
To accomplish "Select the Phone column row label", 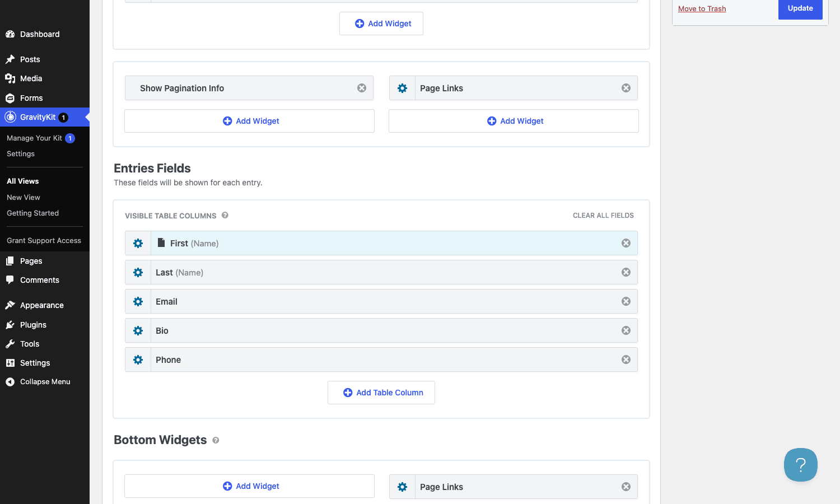I will click(x=168, y=360).
